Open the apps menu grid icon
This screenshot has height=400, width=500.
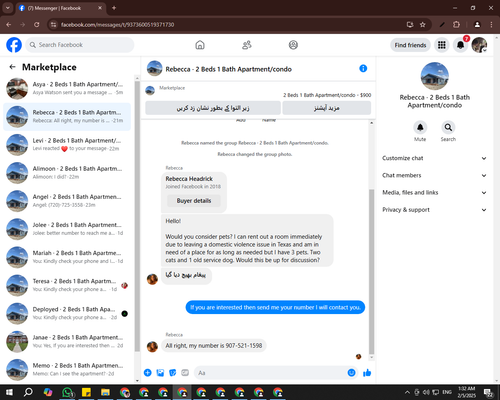[442, 45]
